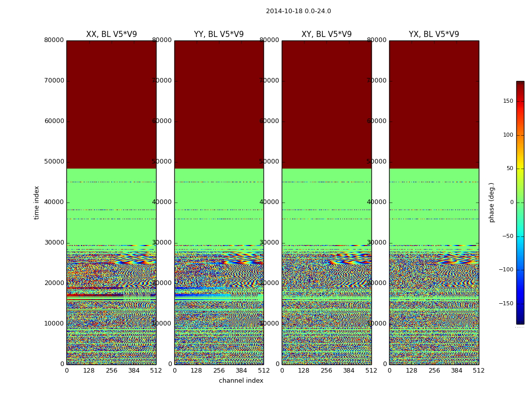Click XY panel x-tick label "256"
532x405 pixels.
pyautogui.click(x=326, y=371)
